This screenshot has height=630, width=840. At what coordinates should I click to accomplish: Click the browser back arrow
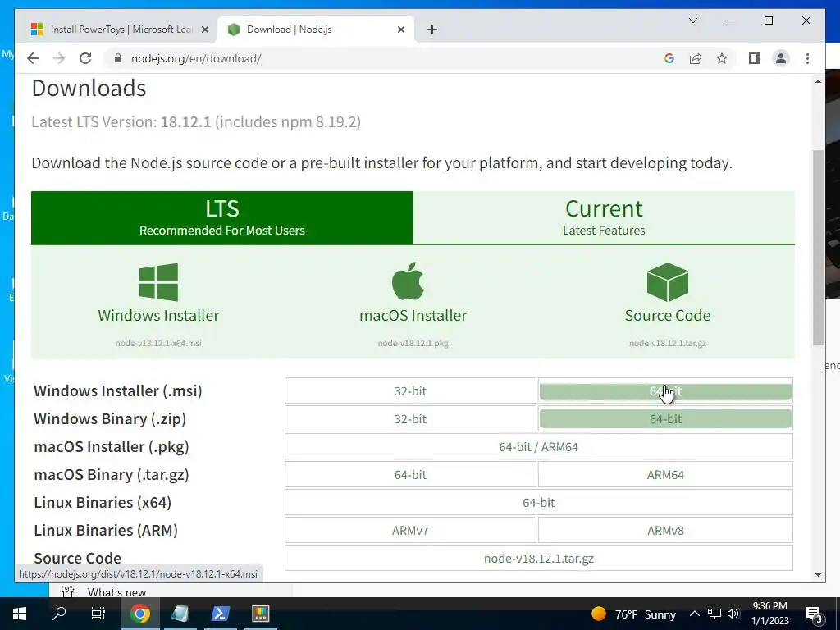pos(33,58)
